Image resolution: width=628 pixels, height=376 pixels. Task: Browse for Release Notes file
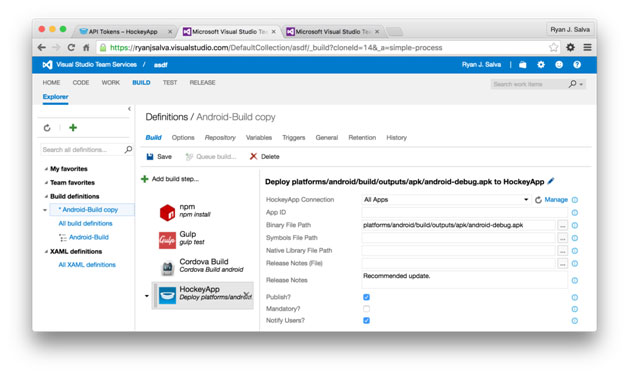pyautogui.click(x=563, y=264)
